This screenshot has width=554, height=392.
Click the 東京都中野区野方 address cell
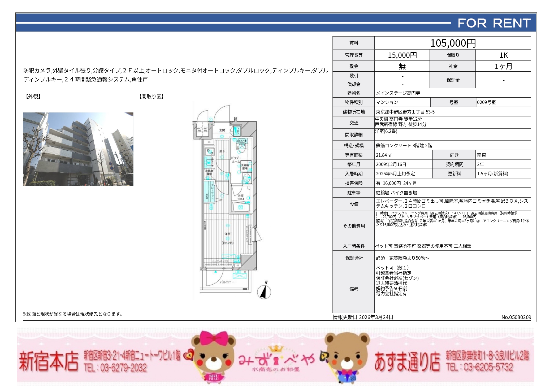405,112
